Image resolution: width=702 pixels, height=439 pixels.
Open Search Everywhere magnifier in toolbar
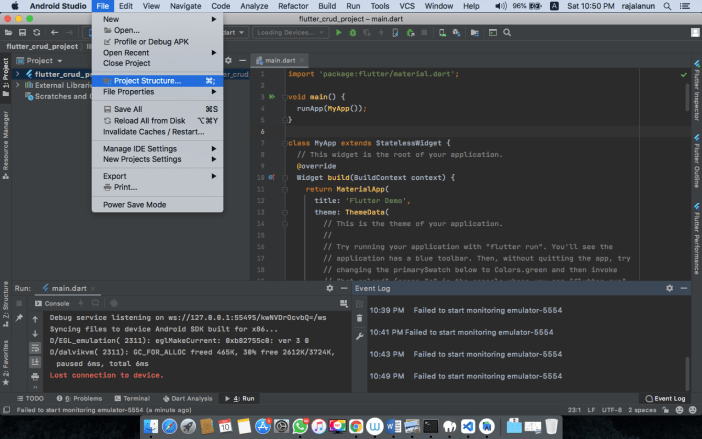point(507,33)
